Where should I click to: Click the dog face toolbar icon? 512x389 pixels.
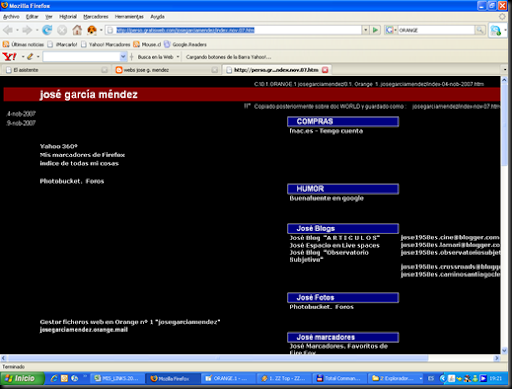(92, 30)
